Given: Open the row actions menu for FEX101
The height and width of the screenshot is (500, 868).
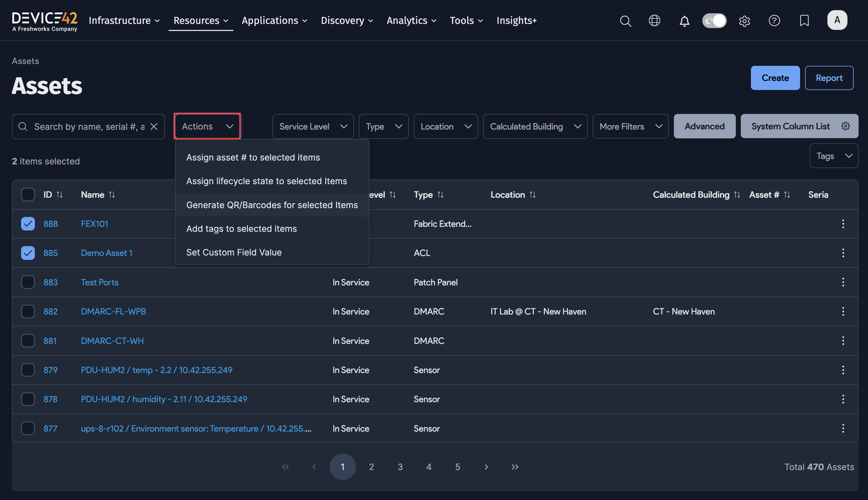Looking at the screenshot, I should click(843, 223).
